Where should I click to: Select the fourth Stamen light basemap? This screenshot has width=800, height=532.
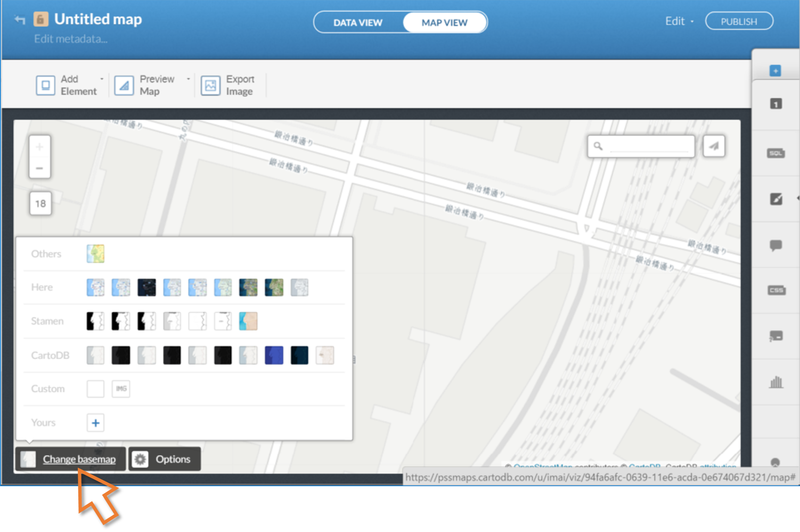click(172, 321)
